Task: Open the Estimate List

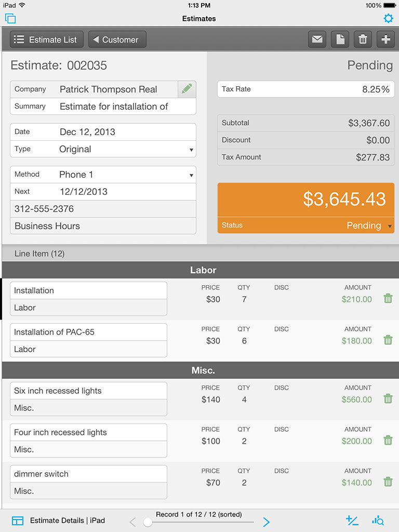Action: [x=46, y=39]
